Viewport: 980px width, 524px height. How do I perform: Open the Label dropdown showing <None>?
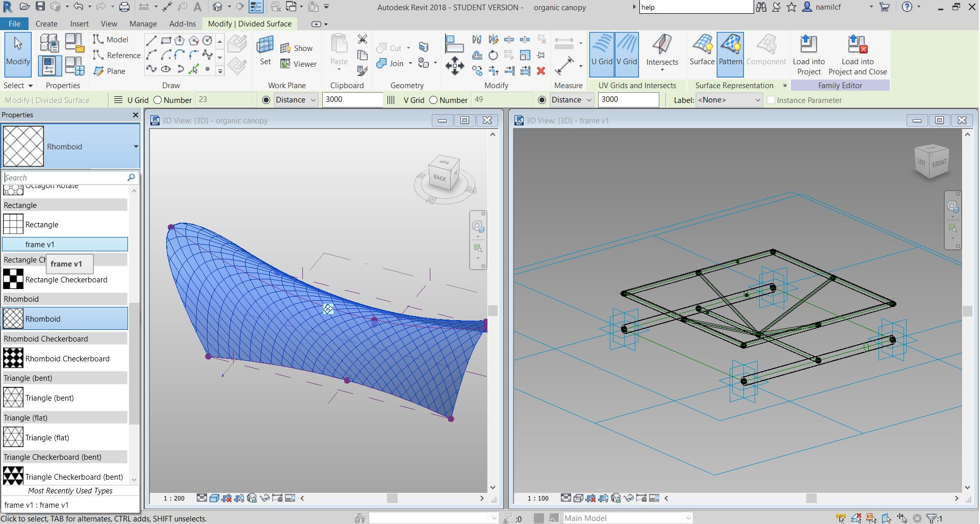tap(758, 100)
